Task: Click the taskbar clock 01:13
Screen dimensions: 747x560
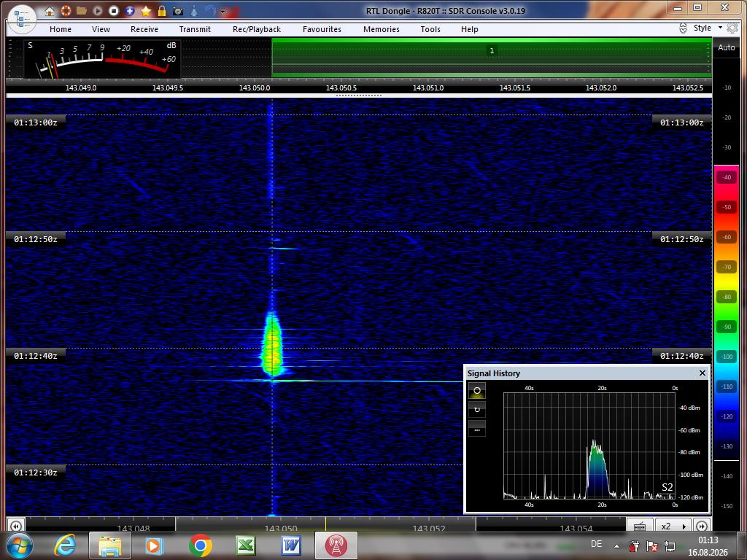Action: coord(708,540)
